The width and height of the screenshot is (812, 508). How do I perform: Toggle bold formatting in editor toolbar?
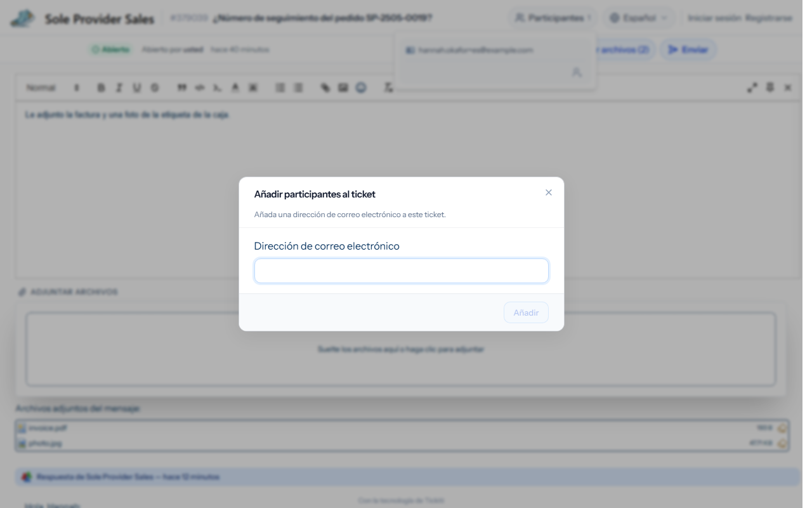pos(101,88)
